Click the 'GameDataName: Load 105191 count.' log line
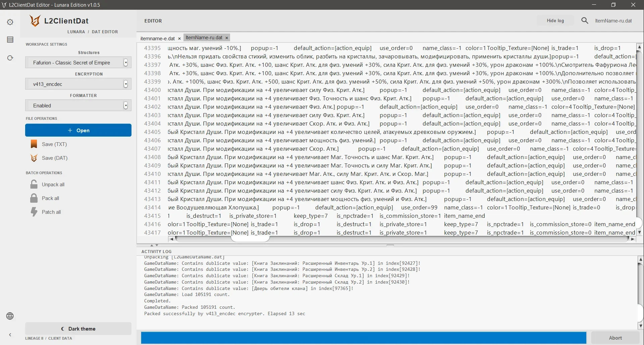Viewport: 644px width, 345px height. pyautogui.click(x=187, y=294)
